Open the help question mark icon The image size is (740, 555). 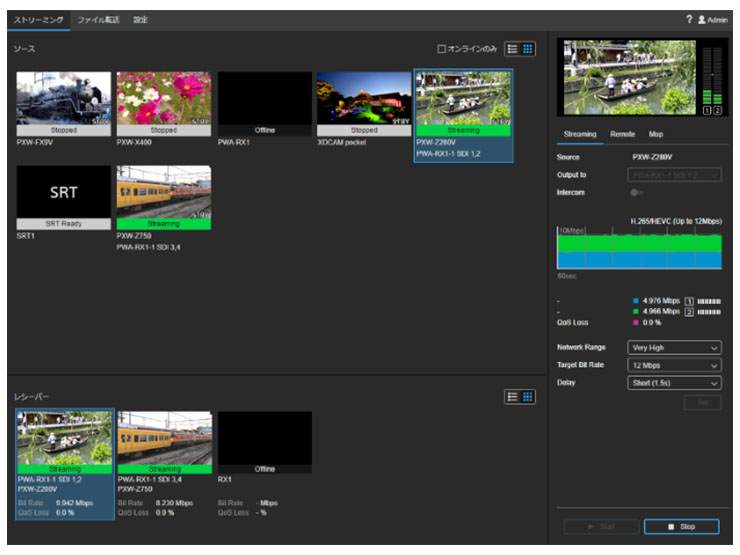[689, 20]
